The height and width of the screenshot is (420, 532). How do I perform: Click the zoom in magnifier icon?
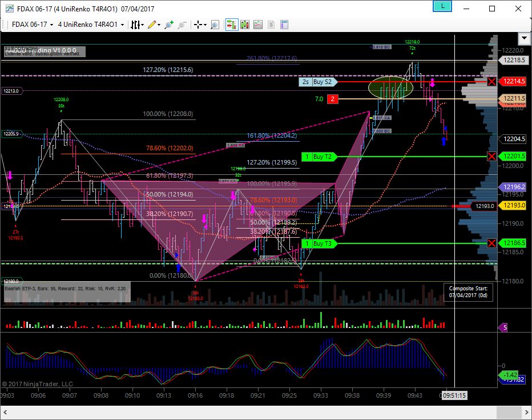pyautogui.click(x=168, y=25)
